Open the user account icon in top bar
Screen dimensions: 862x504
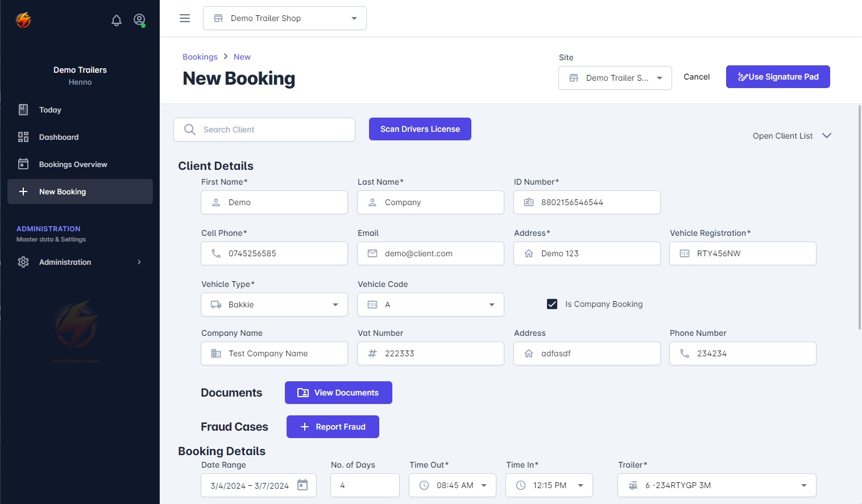(x=139, y=20)
